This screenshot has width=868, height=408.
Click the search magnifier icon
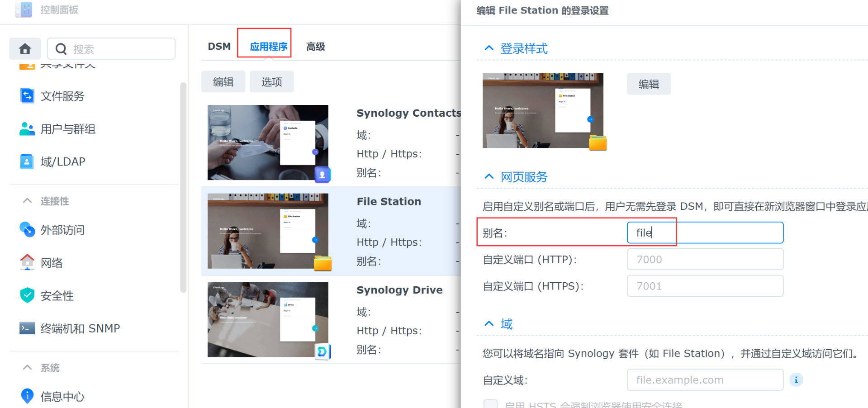tap(61, 49)
